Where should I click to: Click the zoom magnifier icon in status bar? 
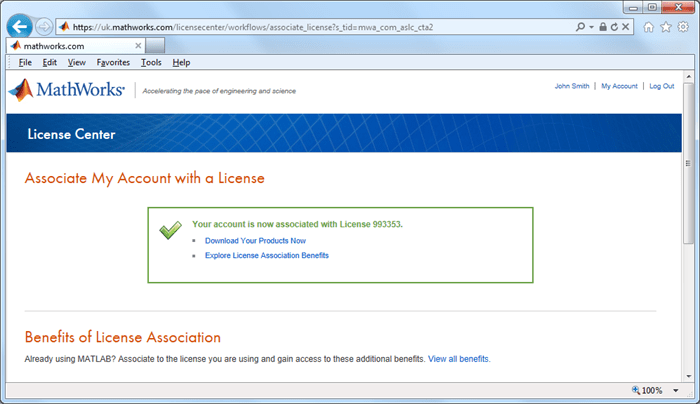click(x=636, y=390)
